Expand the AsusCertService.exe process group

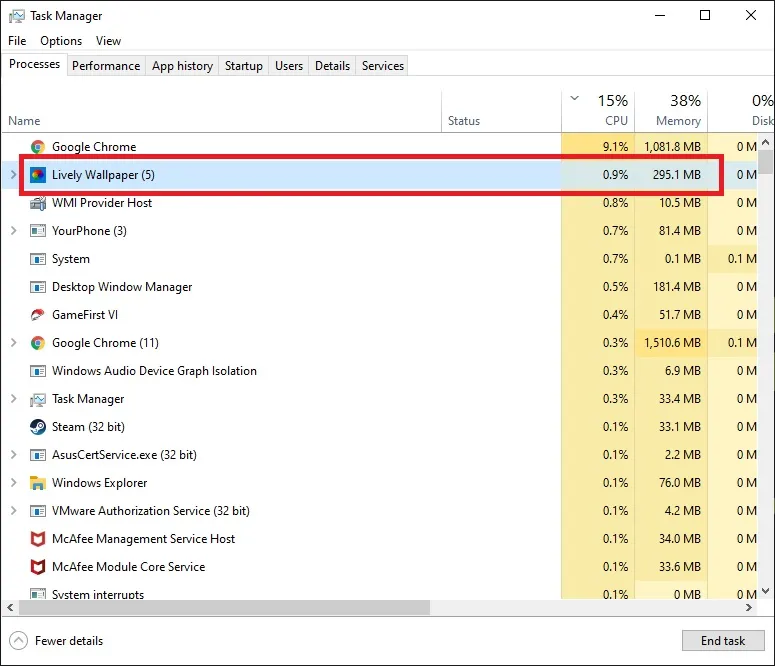pos(13,455)
